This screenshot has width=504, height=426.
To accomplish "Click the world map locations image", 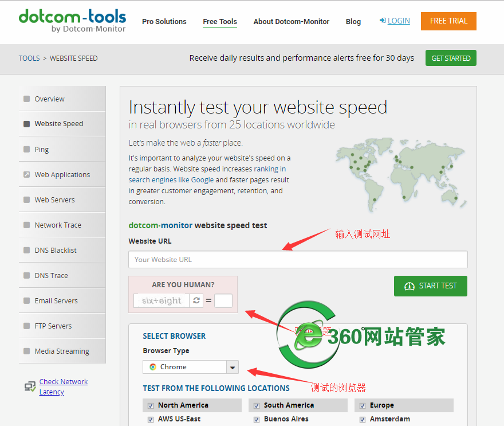I will [401, 175].
